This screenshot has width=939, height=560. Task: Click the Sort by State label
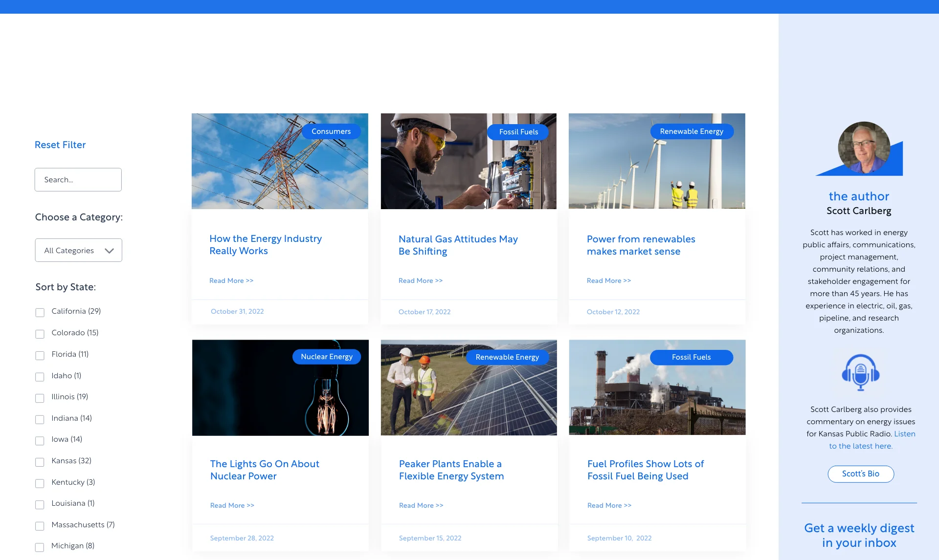click(66, 287)
